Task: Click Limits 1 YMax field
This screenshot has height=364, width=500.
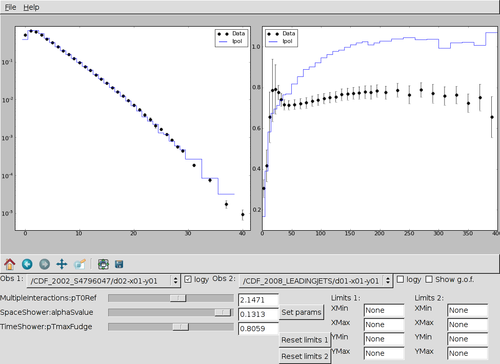Action: (384, 353)
